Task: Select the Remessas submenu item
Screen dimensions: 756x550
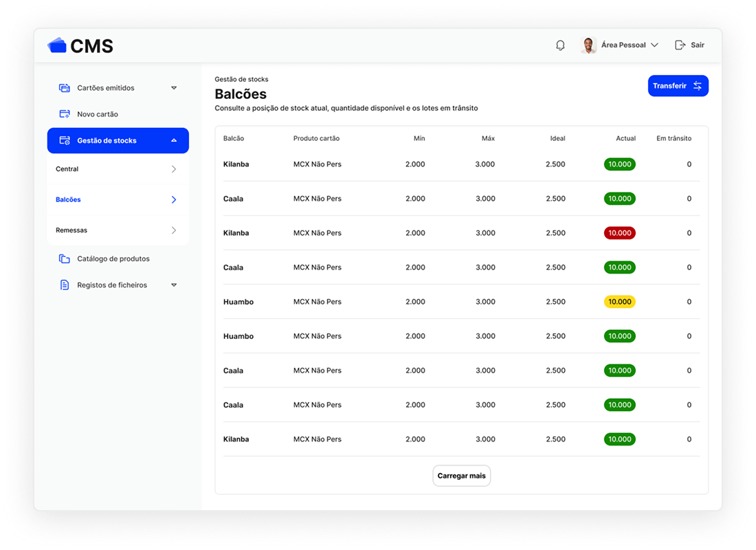Action: (x=118, y=230)
